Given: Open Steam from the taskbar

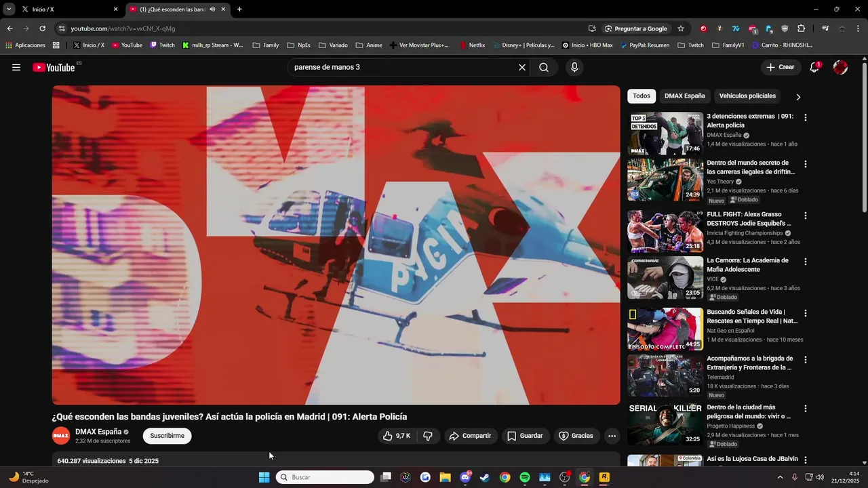Looking at the screenshot, I should point(485,477).
